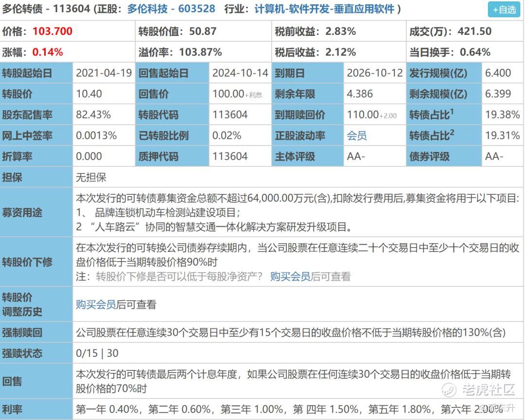Select the price value 103.700
The height and width of the screenshot is (420, 525).
point(52,31)
